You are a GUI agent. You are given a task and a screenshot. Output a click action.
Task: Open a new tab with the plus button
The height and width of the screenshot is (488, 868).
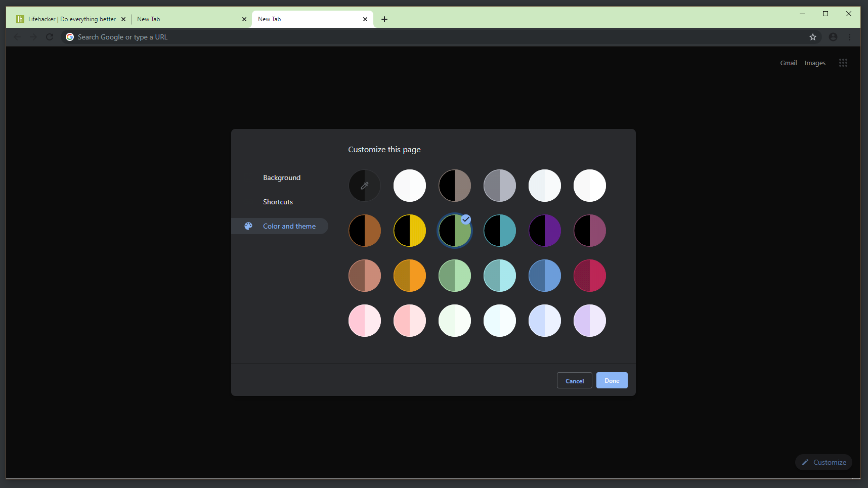click(x=384, y=19)
